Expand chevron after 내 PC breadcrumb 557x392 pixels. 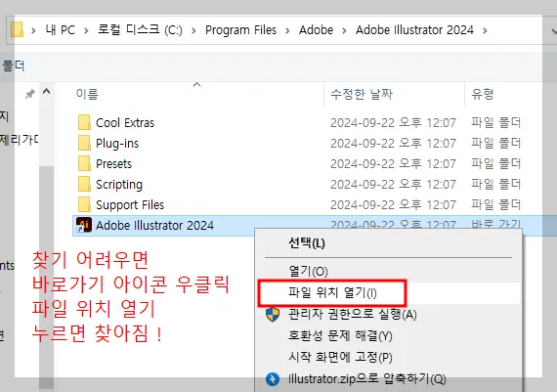click(86, 31)
